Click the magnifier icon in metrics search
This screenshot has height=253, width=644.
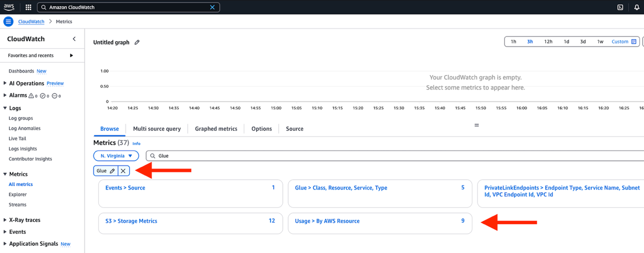[x=153, y=156]
